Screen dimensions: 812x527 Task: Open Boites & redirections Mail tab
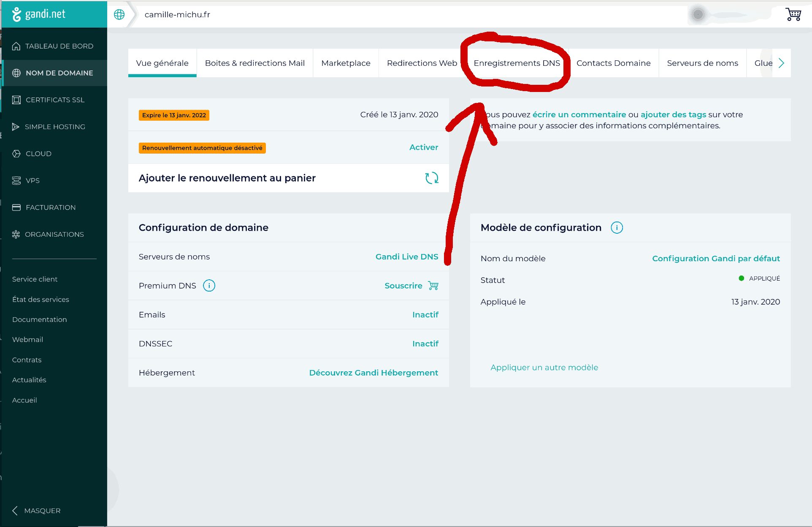[255, 63]
